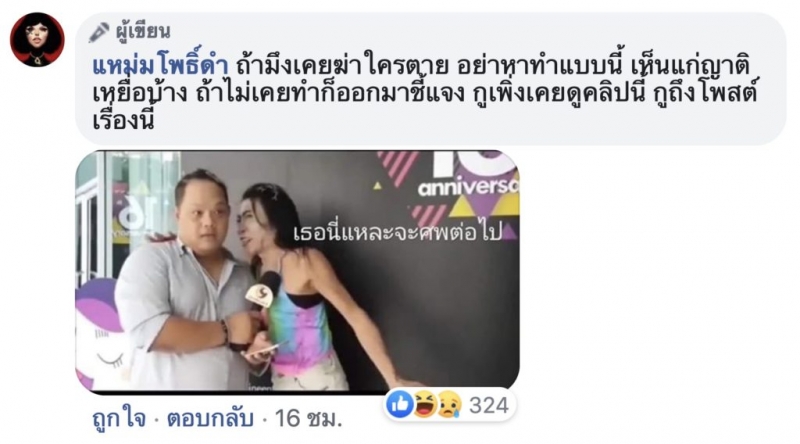This screenshot has width=800, height=444.
Task: Open the 16 ชม. timestamp link
Action: (308, 419)
